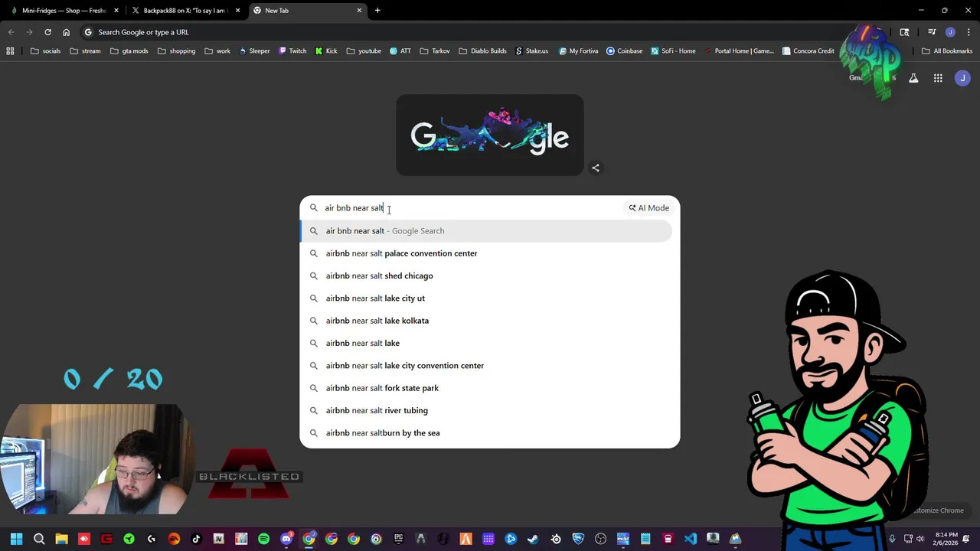Expand the youtube bookmark folder

pos(363,51)
